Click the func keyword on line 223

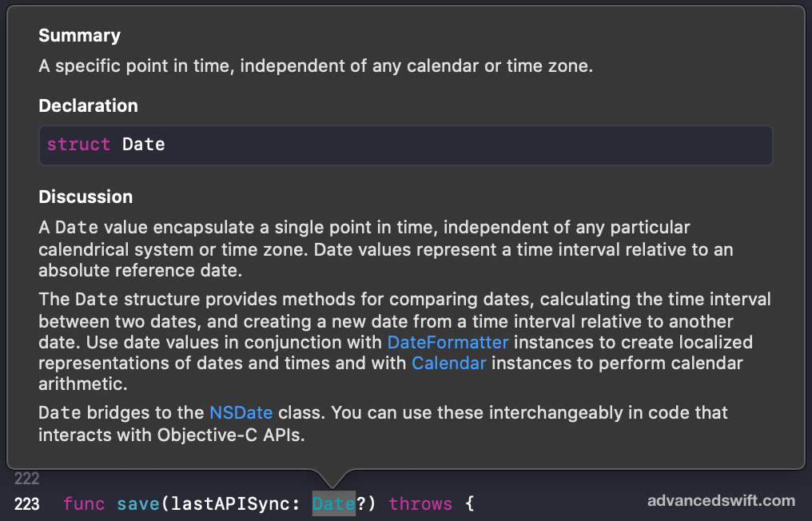[84, 503]
